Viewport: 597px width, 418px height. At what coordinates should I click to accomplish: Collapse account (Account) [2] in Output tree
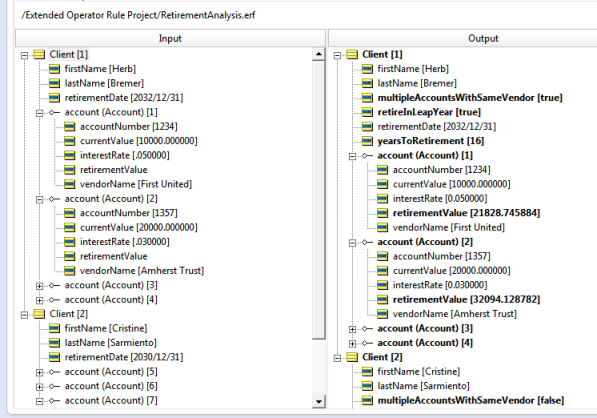click(x=353, y=243)
